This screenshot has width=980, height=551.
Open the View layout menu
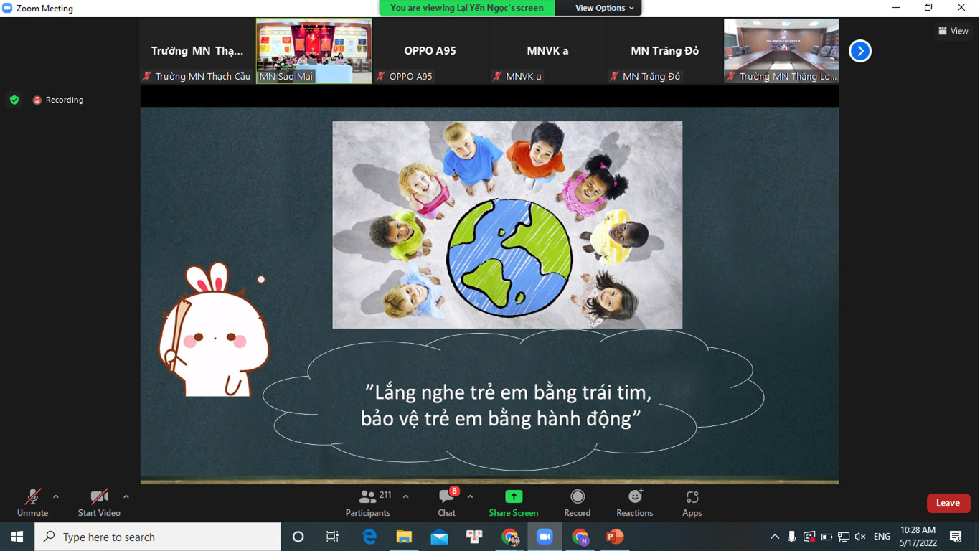pos(953,31)
